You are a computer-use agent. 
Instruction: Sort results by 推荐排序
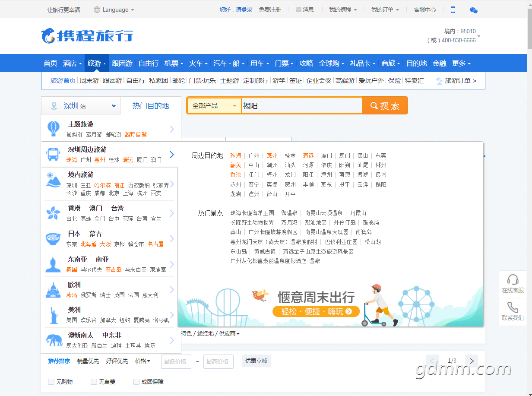pos(59,361)
